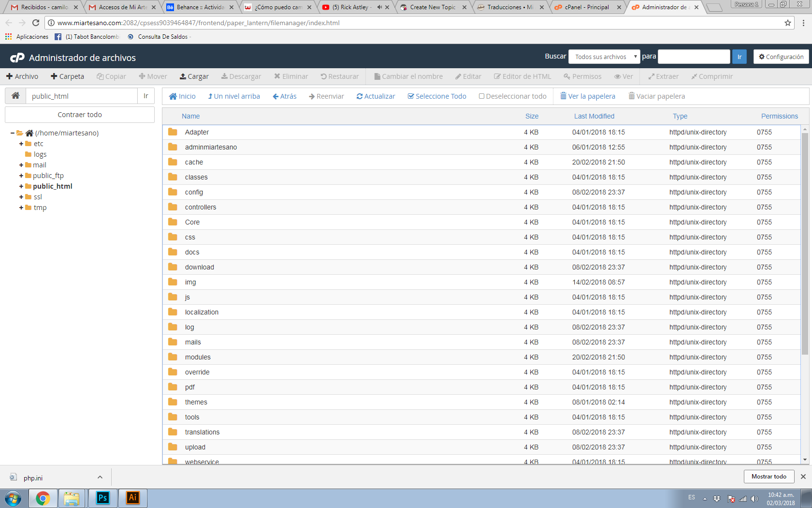Screen dimensions: 812x508
Task: Click Comprimir in the toolbar
Action: tap(712, 76)
